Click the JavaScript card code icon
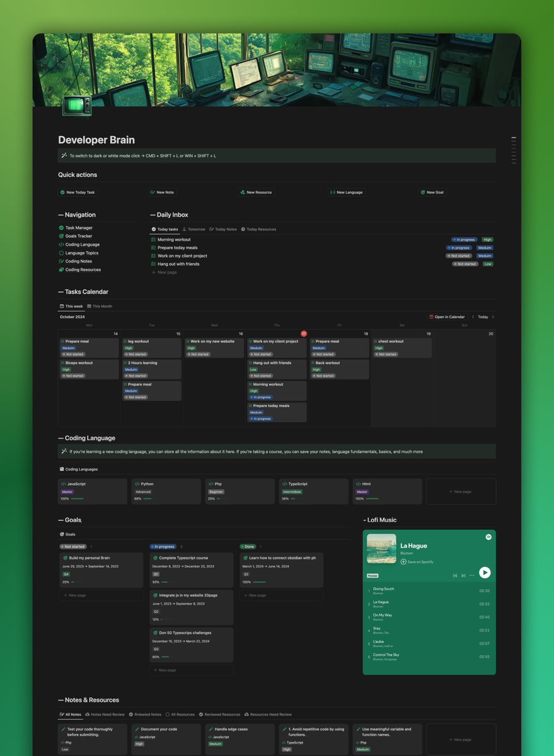Viewport: 554px width, 756px height. tap(64, 484)
